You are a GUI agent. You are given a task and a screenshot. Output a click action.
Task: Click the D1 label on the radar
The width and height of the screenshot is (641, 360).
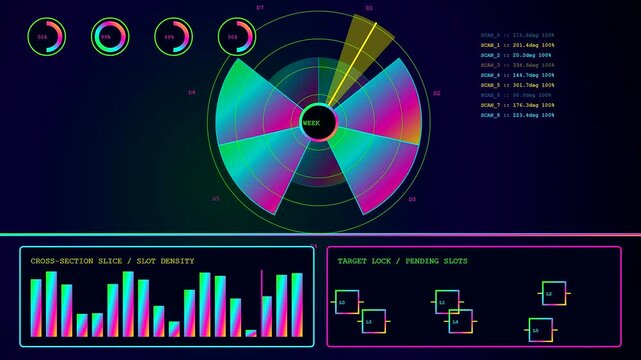click(x=369, y=8)
